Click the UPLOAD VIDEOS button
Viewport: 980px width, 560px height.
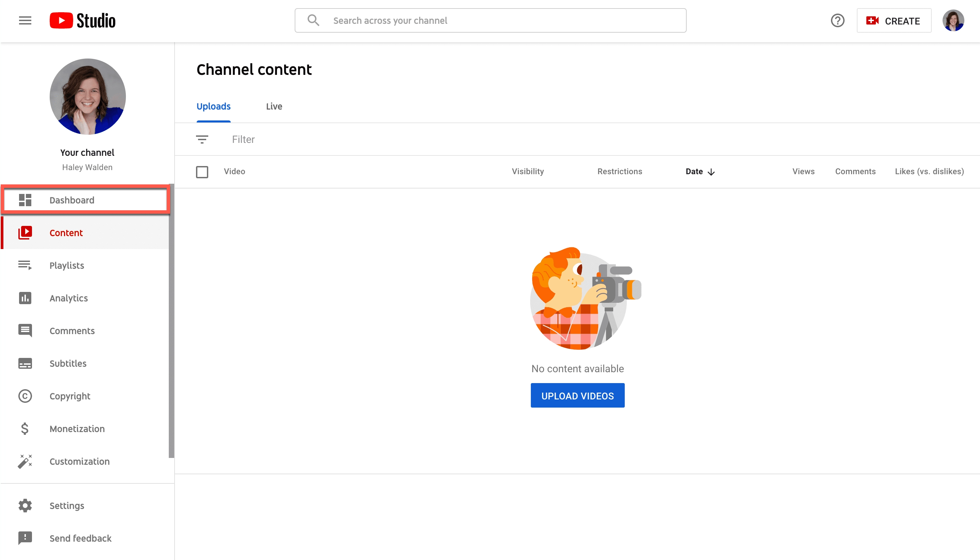(577, 395)
